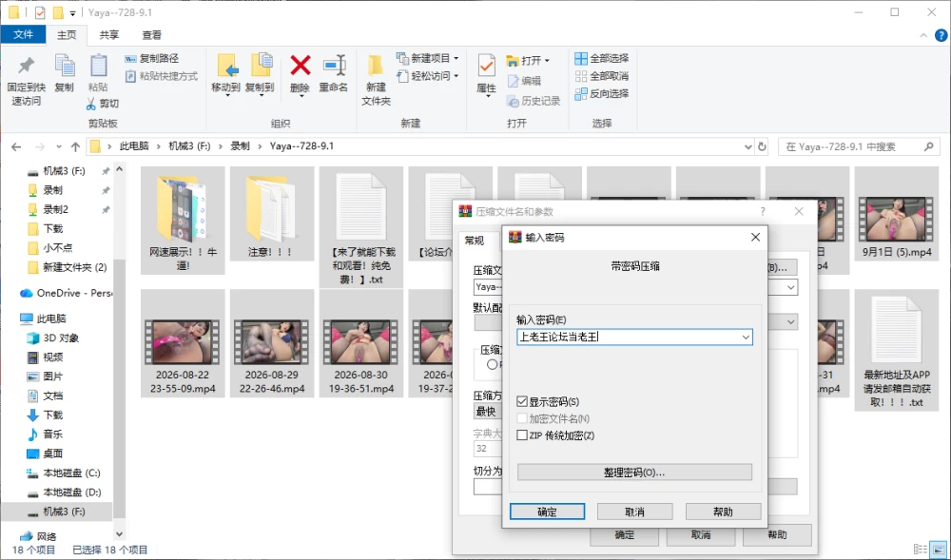951x560 pixels.
Task: Click the Refresh icon beside the address bar
Action: (x=763, y=146)
